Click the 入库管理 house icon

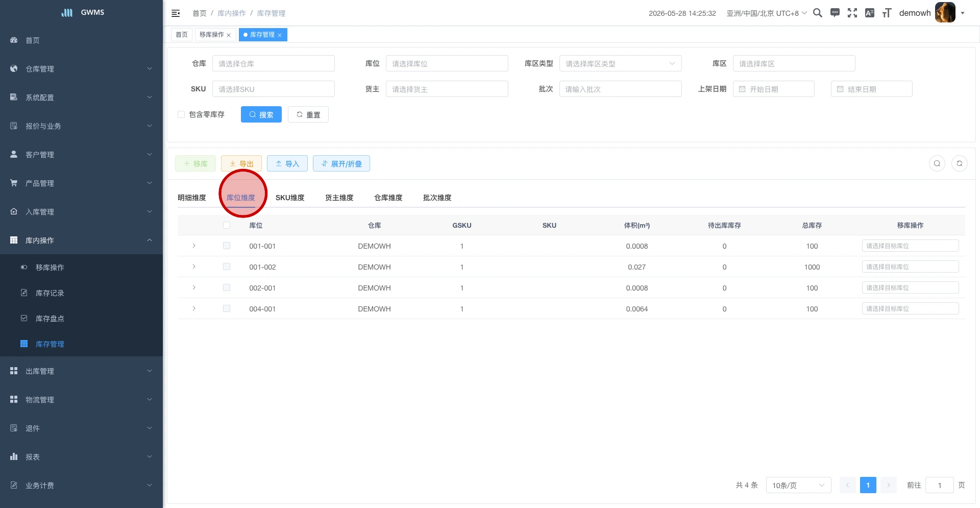[14, 211]
